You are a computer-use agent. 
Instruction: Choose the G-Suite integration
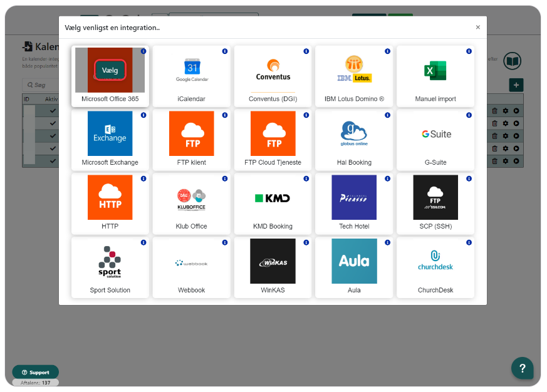coord(435,140)
